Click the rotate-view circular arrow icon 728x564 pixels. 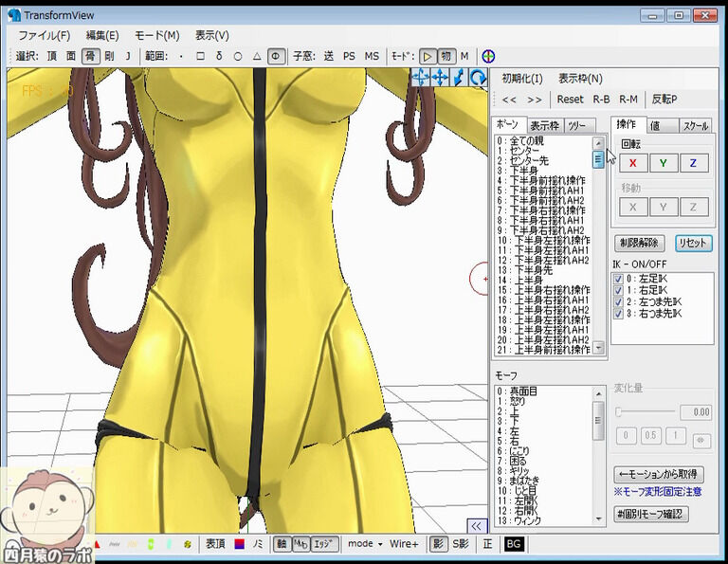[478, 77]
